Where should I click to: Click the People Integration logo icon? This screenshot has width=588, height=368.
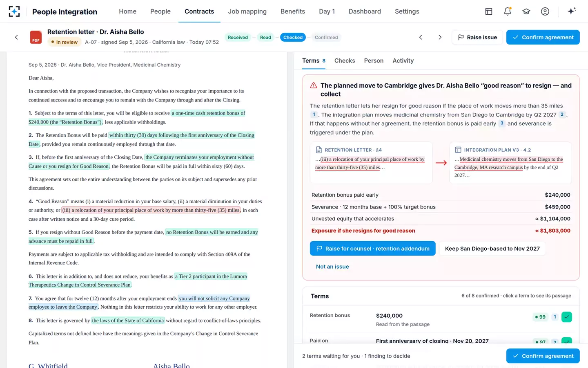point(14,11)
